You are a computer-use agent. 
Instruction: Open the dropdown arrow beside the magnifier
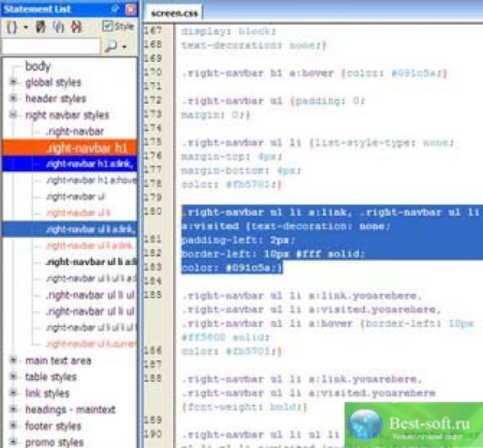(125, 48)
